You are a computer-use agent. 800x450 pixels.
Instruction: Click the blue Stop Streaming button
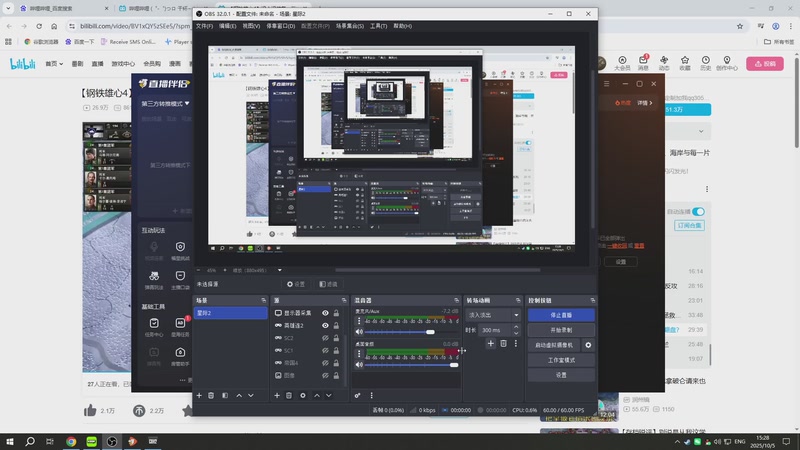point(561,315)
